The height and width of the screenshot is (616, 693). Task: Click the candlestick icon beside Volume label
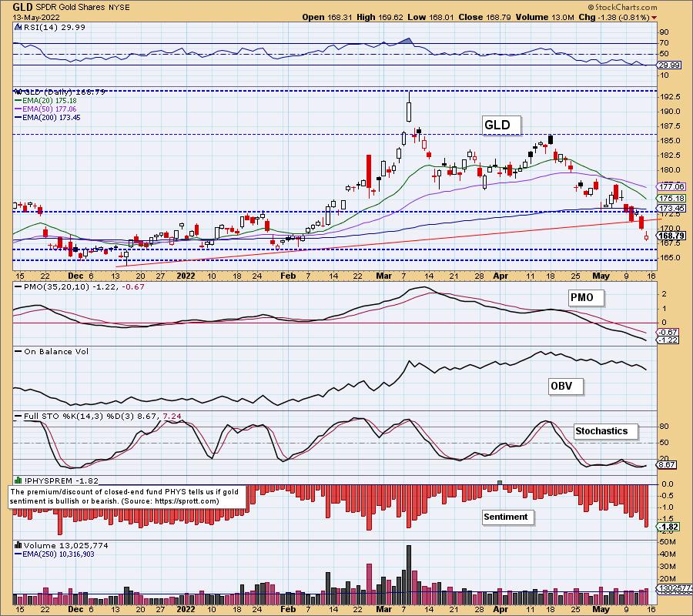point(17,544)
